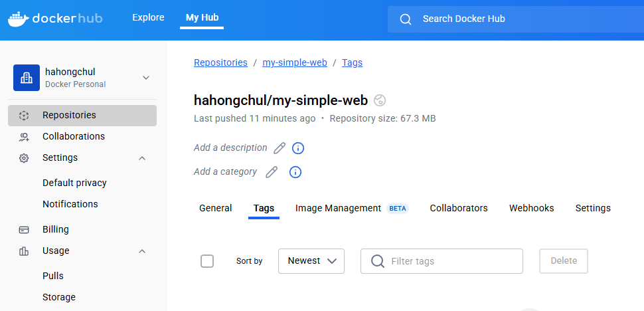Tick the select-all tags checkbox
The image size is (644, 311).
(207, 261)
